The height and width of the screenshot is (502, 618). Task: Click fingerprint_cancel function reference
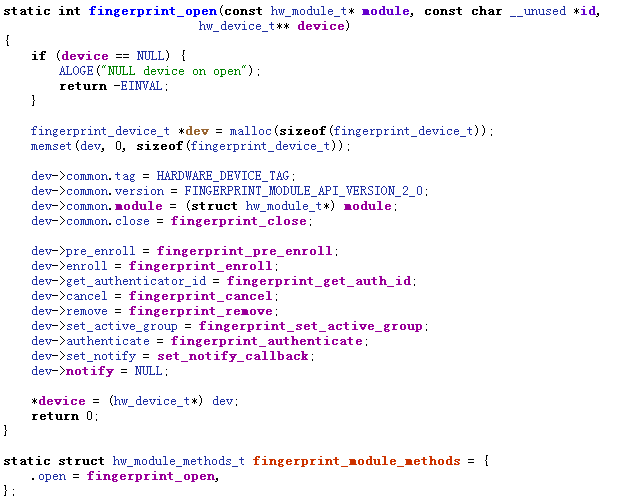click(x=201, y=296)
